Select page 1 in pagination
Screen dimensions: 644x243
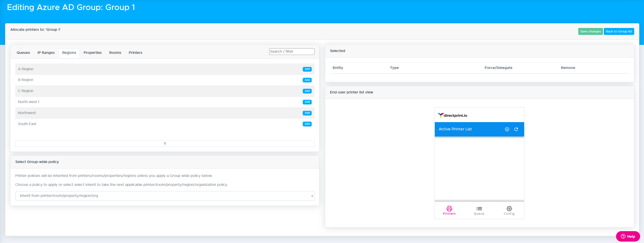point(165,143)
